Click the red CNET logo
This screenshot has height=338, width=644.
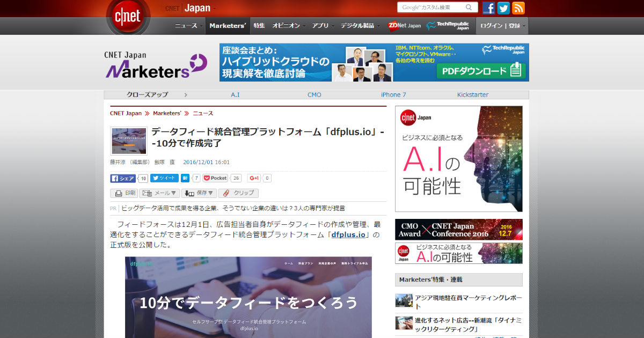(x=128, y=16)
